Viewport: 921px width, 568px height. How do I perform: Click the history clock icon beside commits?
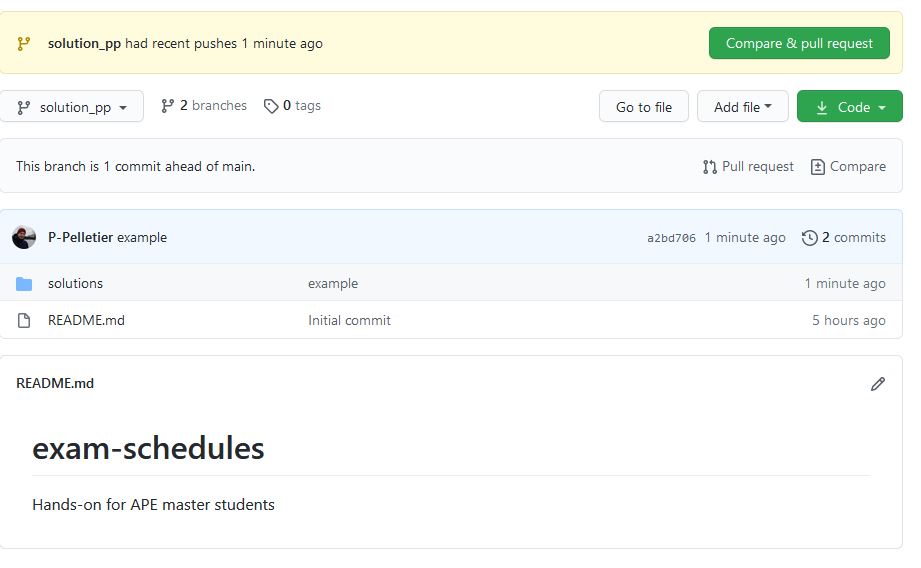click(x=809, y=238)
